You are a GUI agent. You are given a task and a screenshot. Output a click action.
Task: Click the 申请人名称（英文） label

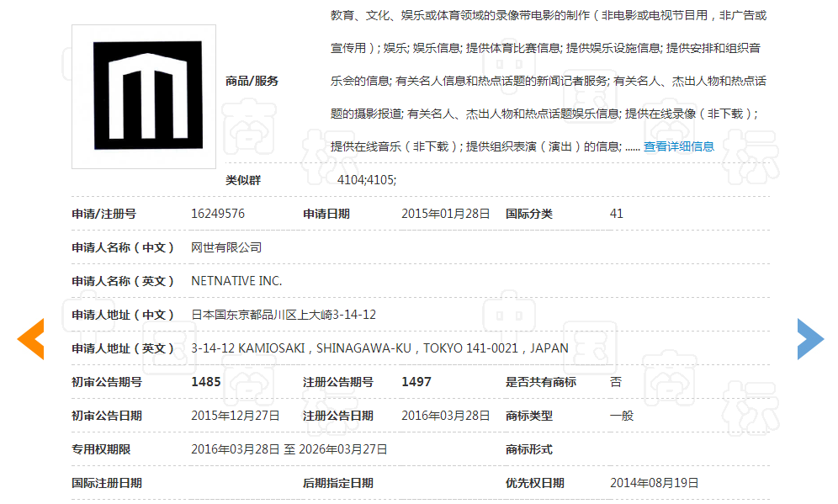tap(123, 281)
